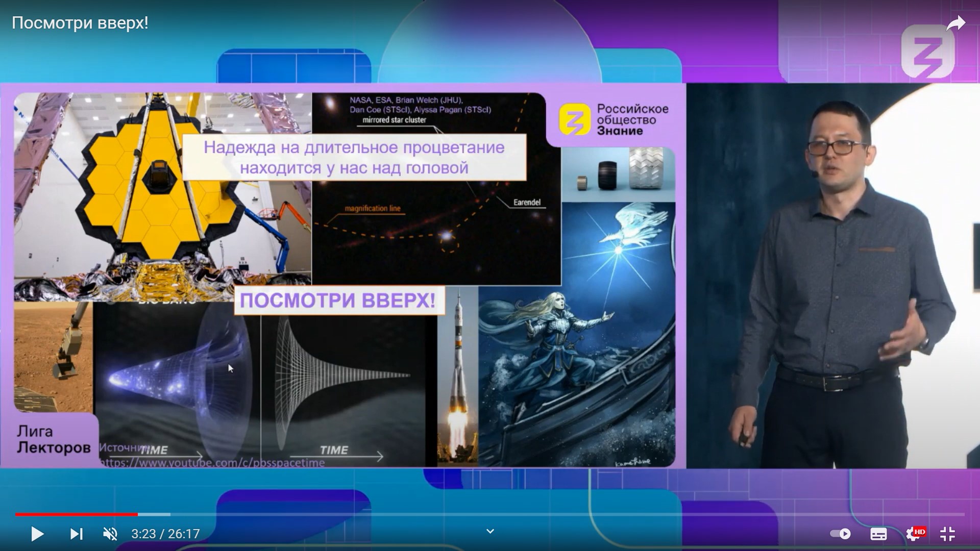Click the Лига Лекторов label on slide

coord(53,439)
